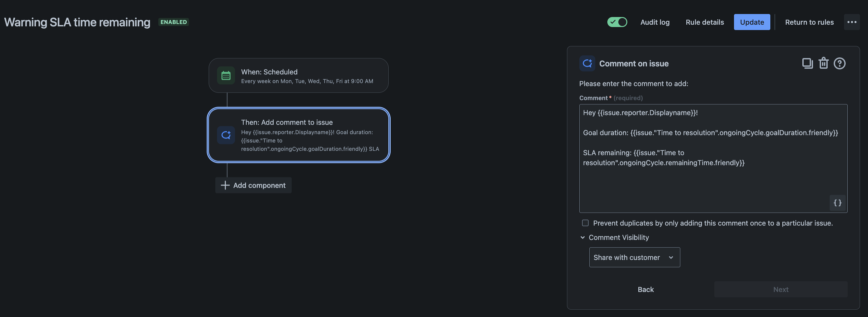Screen dimensions: 868x317
Task: Collapse the Comment Visibility section
Action: coord(583,237)
